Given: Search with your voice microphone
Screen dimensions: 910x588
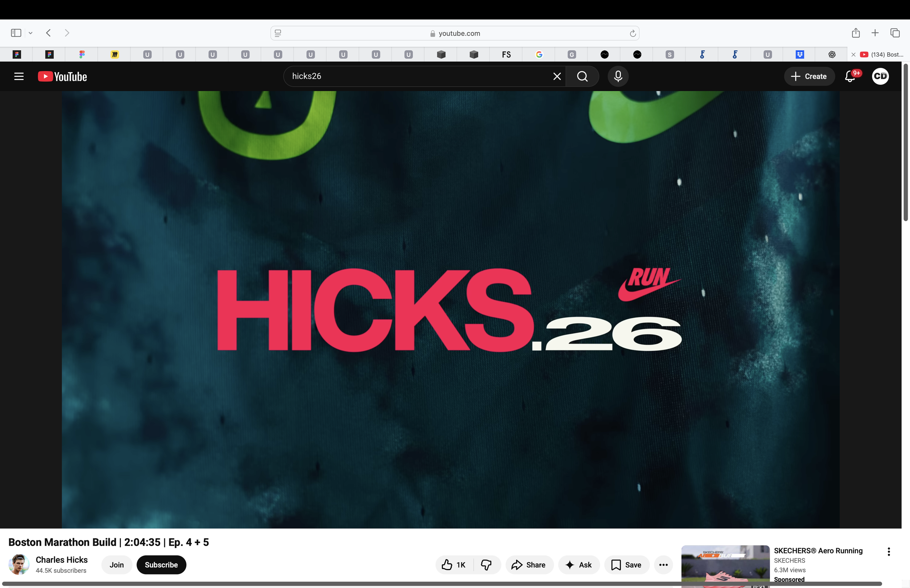Looking at the screenshot, I should [x=618, y=76].
